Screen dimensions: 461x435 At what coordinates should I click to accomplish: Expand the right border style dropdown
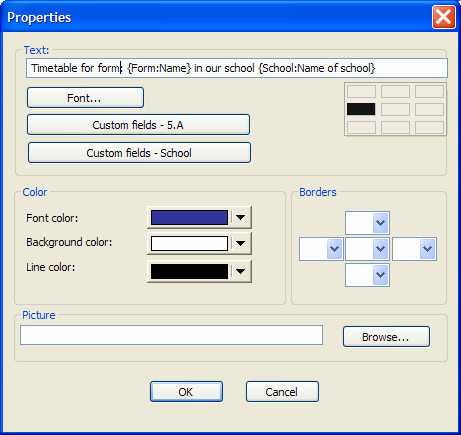pyautogui.click(x=427, y=249)
